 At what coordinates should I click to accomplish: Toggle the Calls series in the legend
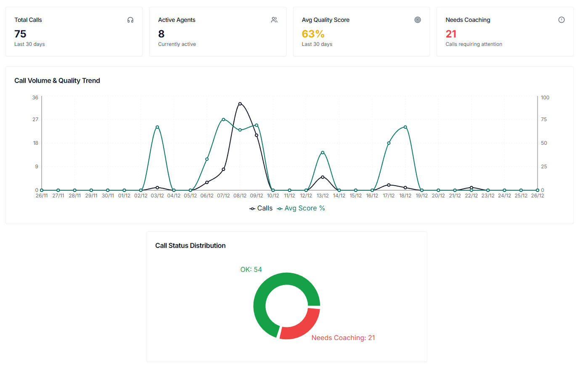pos(265,208)
